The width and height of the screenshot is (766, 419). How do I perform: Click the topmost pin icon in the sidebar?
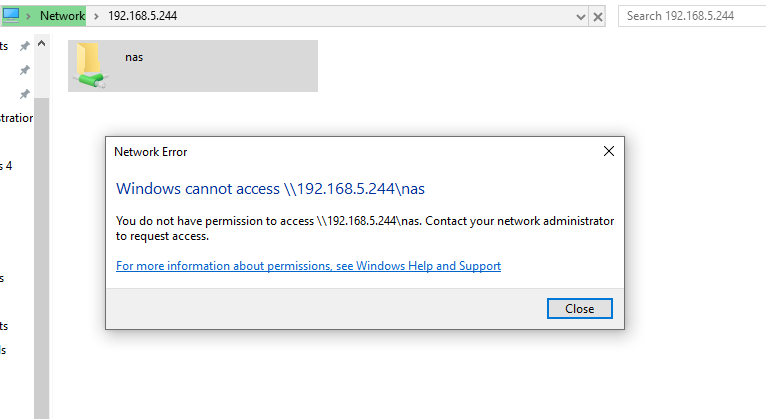click(x=24, y=46)
